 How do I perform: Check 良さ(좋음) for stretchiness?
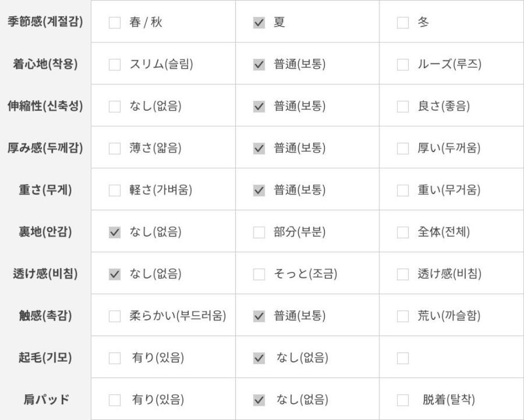tap(403, 107)
